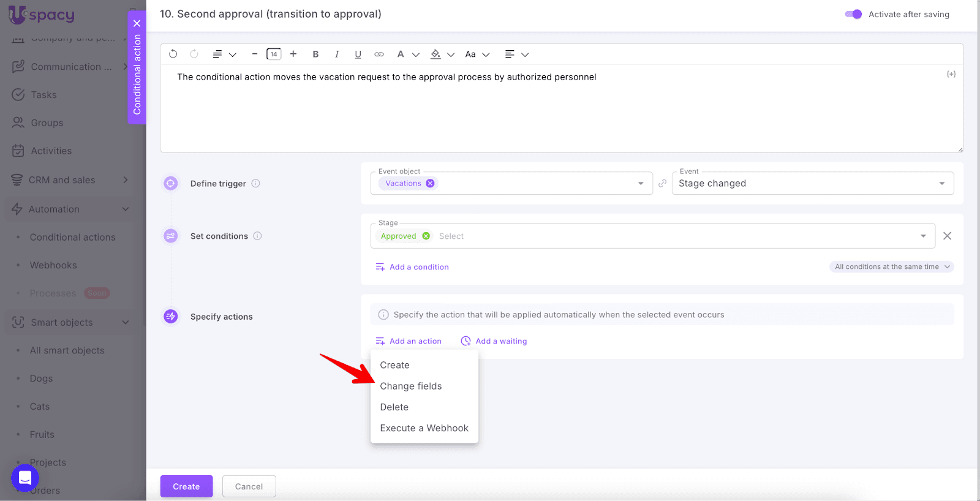980x501 pixels.
Task: Select Execute a Webhook option
Action: pyautogui.click(x=424, y=428)
